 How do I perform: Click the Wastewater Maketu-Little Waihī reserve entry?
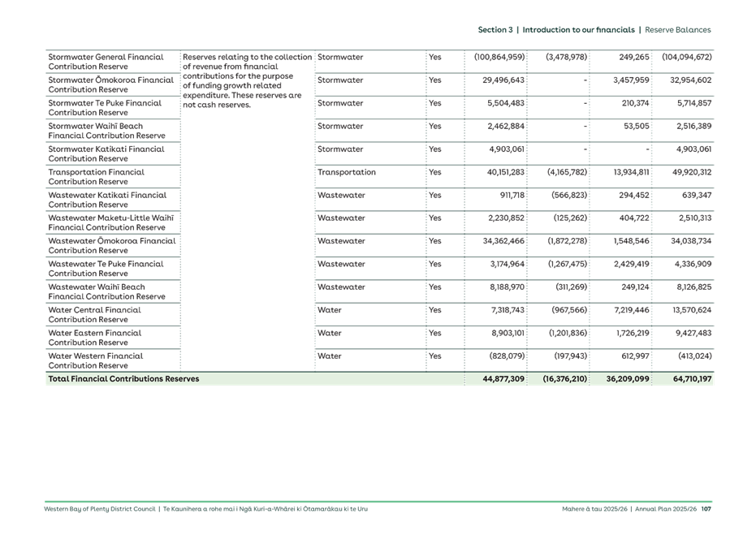[x=110, y=222]
